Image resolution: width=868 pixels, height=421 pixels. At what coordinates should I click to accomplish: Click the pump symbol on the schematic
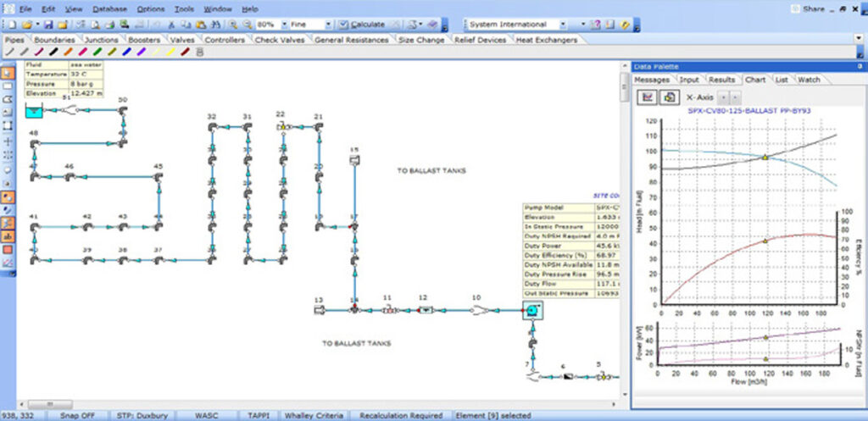(x=532, y=311)
